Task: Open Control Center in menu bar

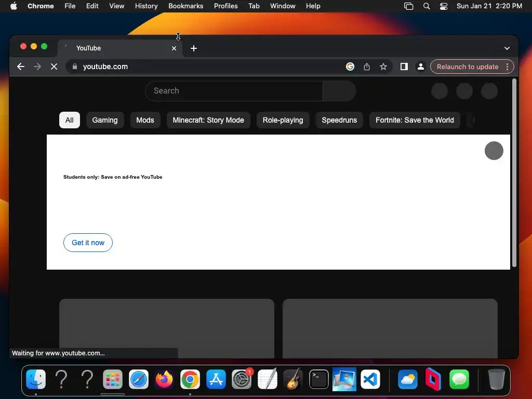Action: (444, 6)
